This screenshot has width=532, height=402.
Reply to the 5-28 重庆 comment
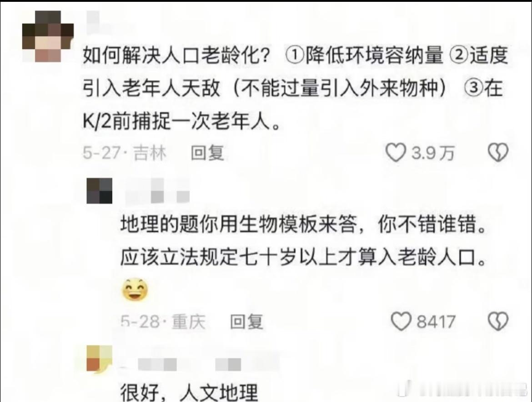coord(246,321)
